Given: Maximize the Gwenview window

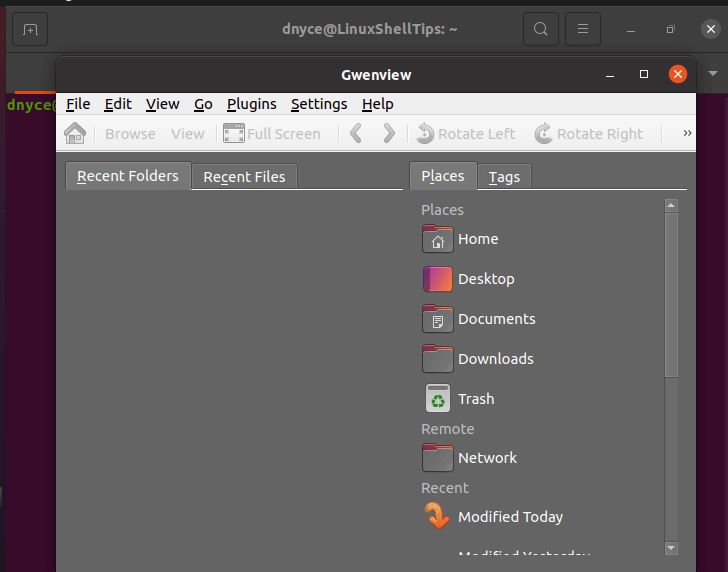Looking at the screenshot, I should coord(644,74).
